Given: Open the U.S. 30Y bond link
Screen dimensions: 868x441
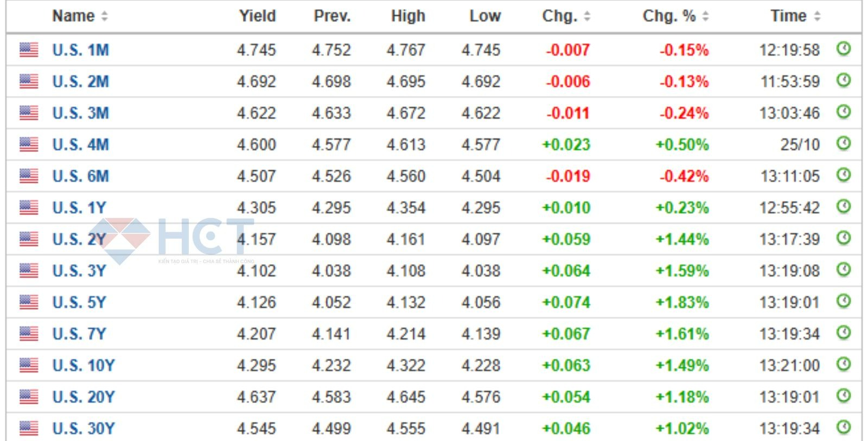Looking at the screenshot, I should pos(84,429).
